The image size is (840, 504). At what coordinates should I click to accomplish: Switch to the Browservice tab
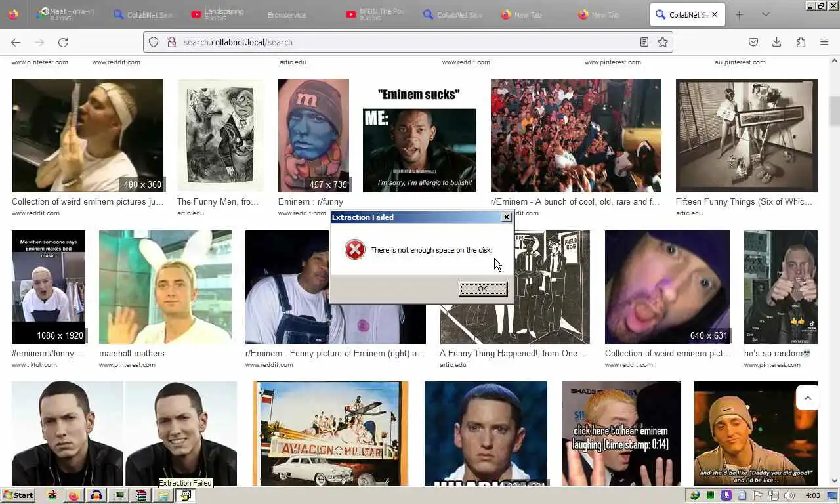point(287,14)
